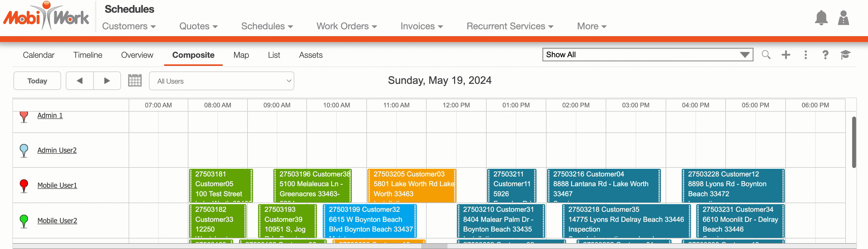The width and height of the screenshot is (868, 249).
Task: Switch to the Timeline tab
Action: 88,55
